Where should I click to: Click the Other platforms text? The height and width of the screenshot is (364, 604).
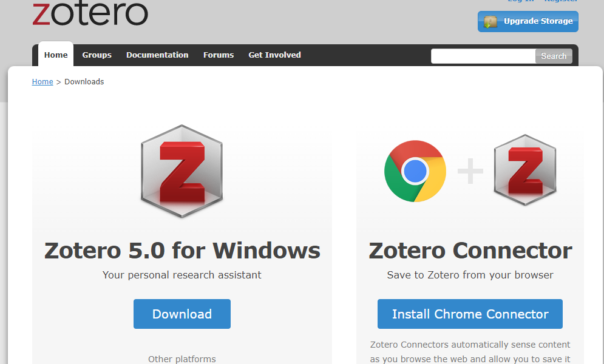point(182,359)
